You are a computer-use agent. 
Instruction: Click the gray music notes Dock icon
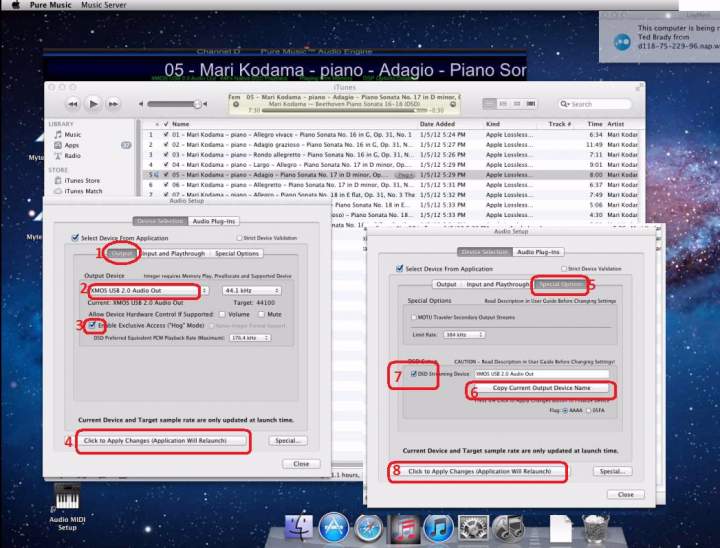508,528
